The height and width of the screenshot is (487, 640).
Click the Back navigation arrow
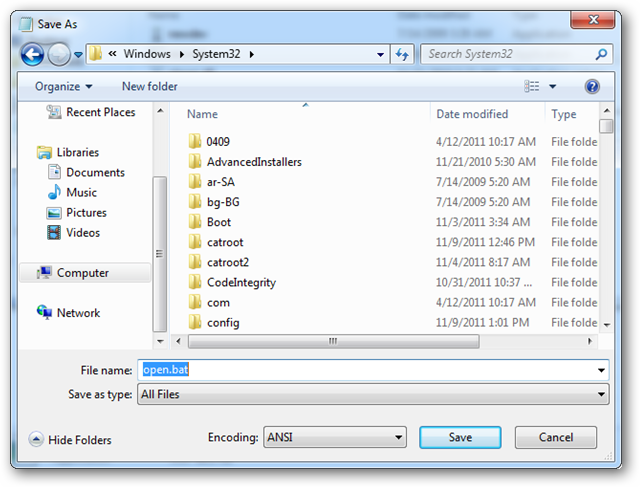32,54
